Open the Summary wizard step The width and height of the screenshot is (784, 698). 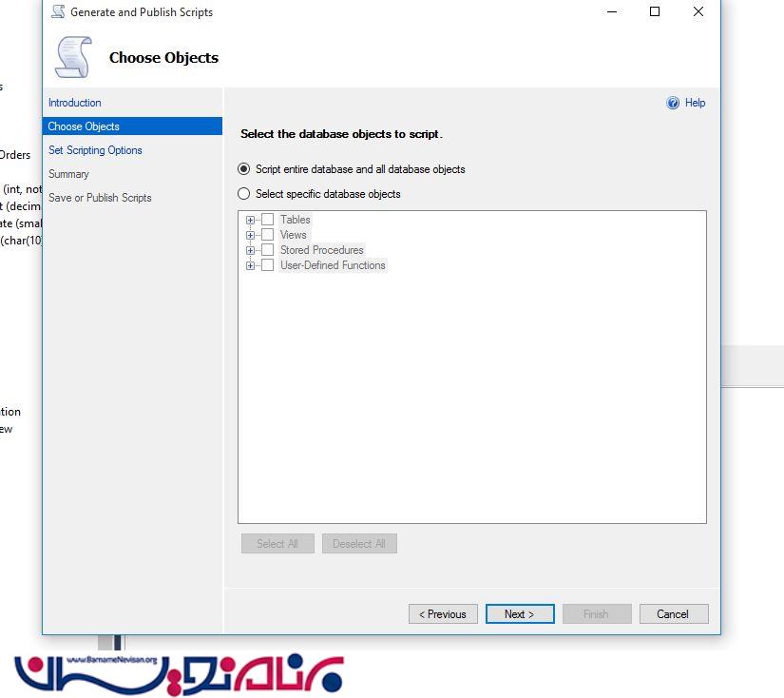[68, 174]
